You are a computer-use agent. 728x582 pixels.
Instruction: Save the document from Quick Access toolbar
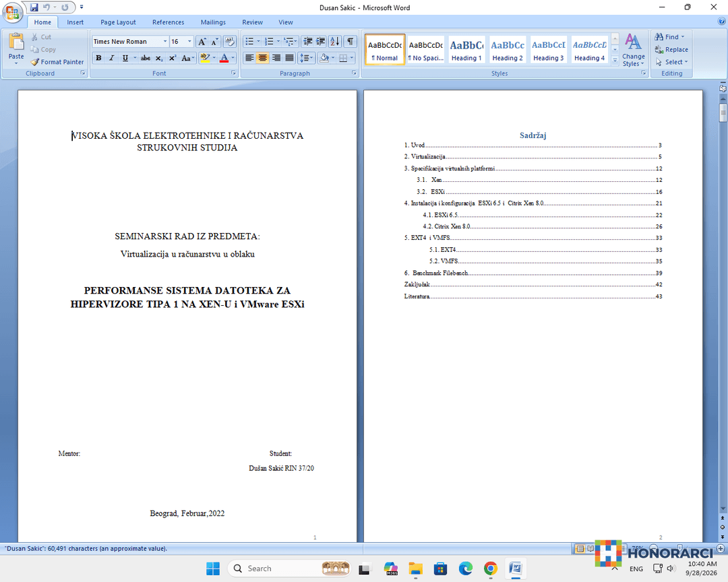(x=34, y=7)
